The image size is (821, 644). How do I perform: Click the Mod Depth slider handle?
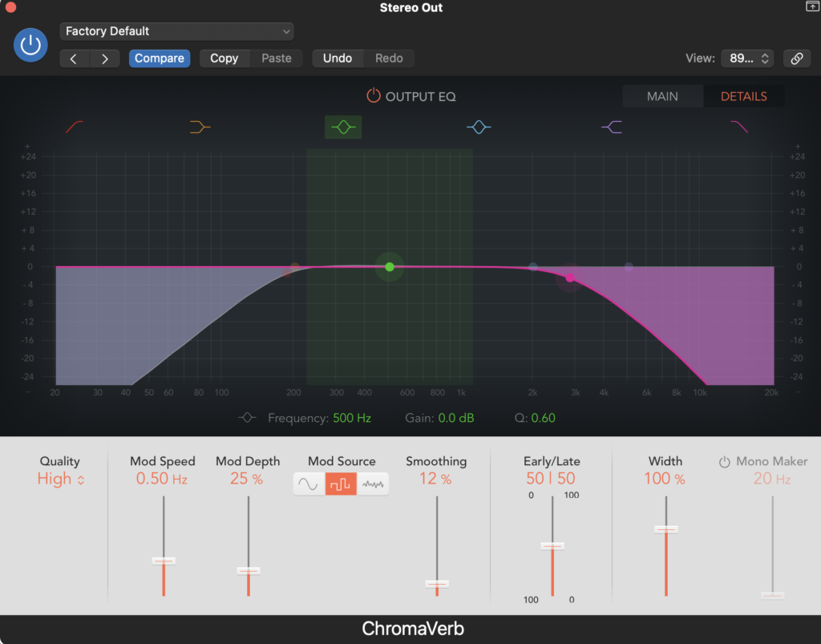(249, 571)
